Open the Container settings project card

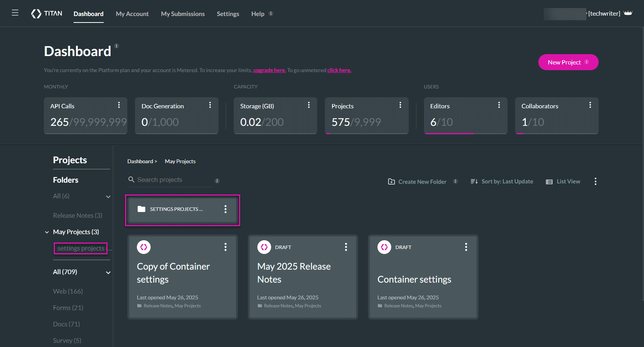coord(414,280)
